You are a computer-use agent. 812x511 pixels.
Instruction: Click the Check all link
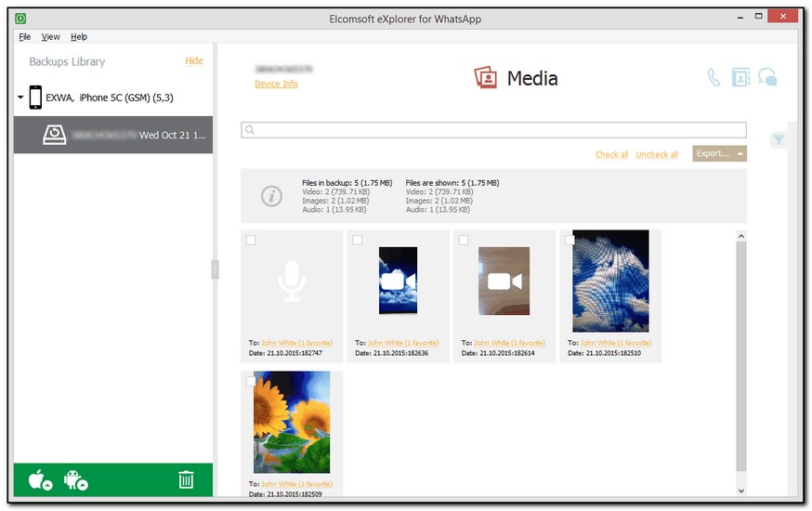pos(611,155)
